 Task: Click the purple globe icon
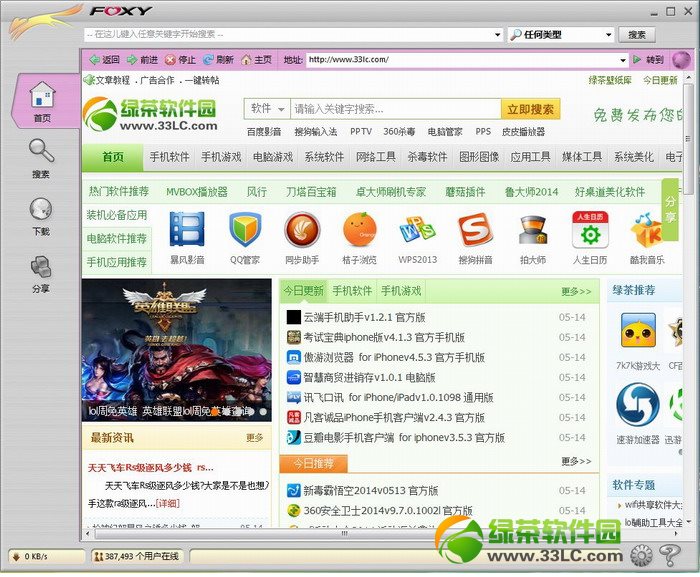click(681, 59)
